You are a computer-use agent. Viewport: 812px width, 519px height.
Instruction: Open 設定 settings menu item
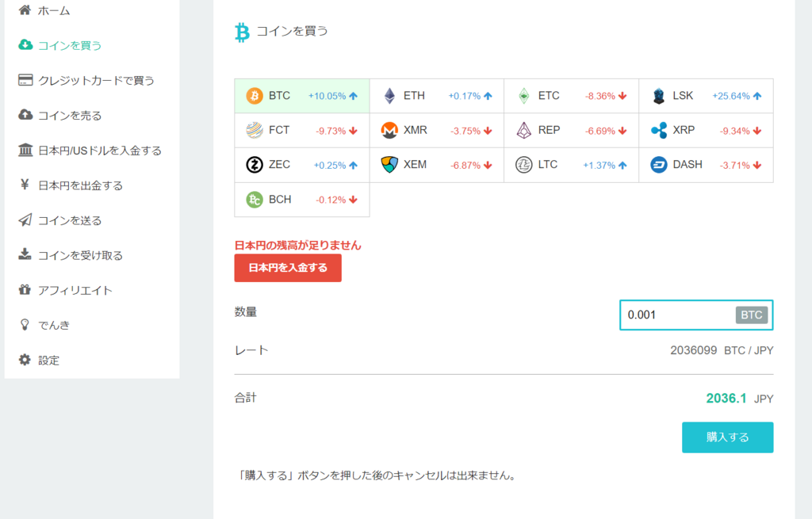click(x=48, y=361)
